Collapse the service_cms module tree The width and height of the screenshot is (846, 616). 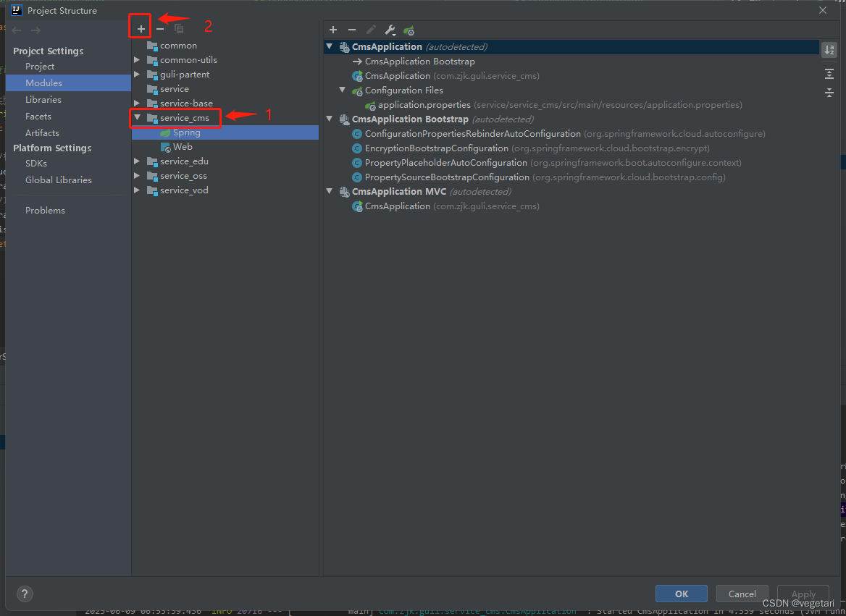click(x=137, y=117)
